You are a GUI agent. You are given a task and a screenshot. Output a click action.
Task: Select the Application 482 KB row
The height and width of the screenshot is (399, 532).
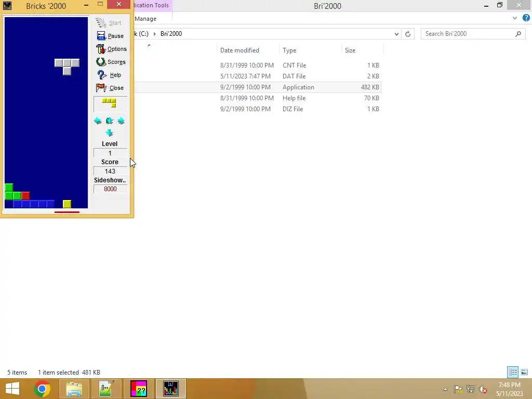pos(258,87)
